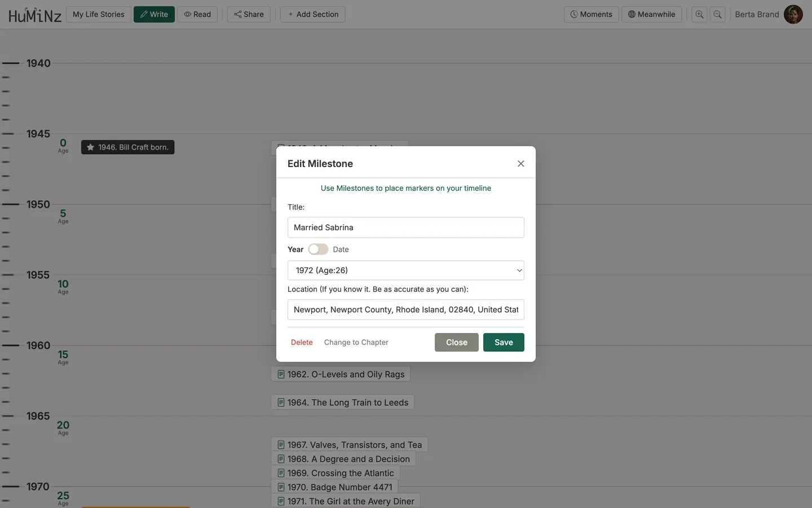Viewport: 812px width, 508px height.
Task: Open chapter 1968. A Degree and a Decision
Action: (343, 459)
